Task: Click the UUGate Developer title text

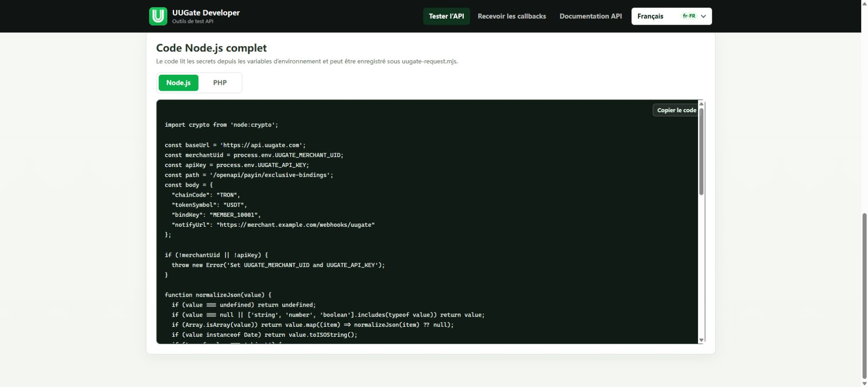Action: pyautogui.click(x=206, y=13)
